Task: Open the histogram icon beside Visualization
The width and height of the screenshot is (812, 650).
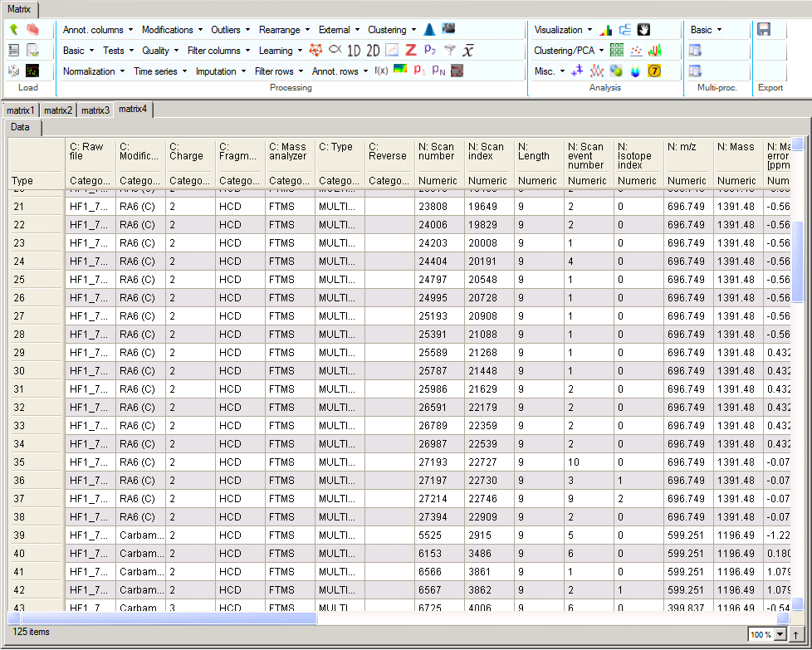Action: (605, 30)
